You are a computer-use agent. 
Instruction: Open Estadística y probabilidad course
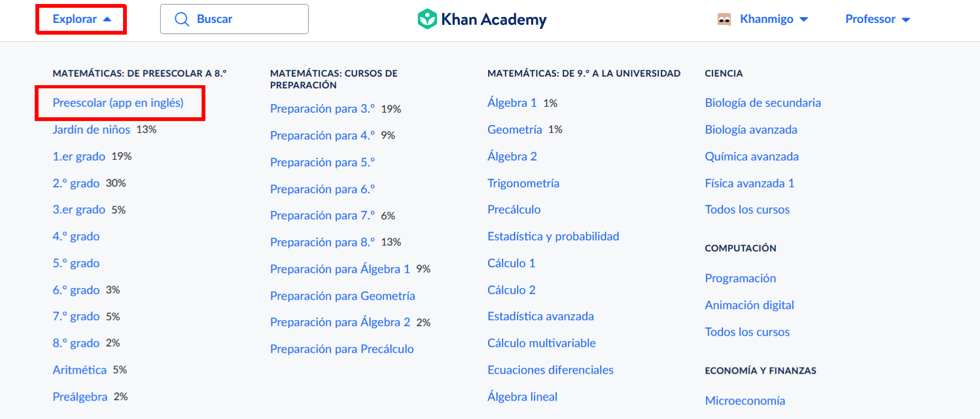[553, 236]
